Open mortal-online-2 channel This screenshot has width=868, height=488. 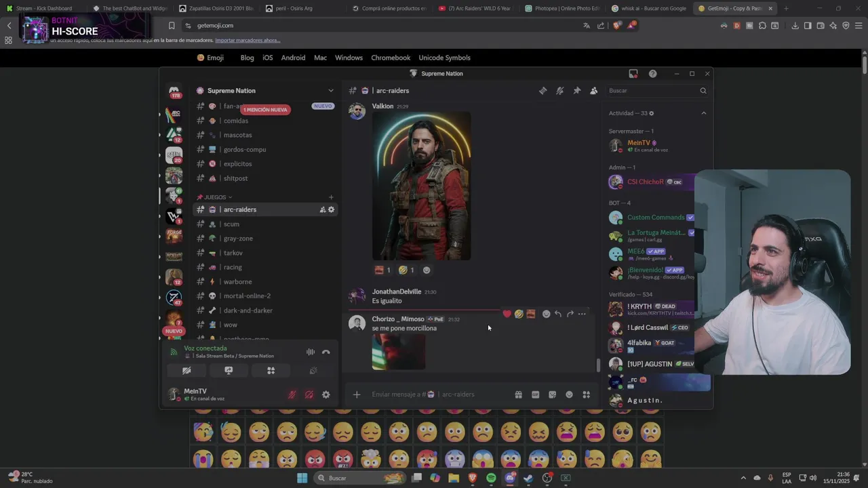click(x=264, y=296)
